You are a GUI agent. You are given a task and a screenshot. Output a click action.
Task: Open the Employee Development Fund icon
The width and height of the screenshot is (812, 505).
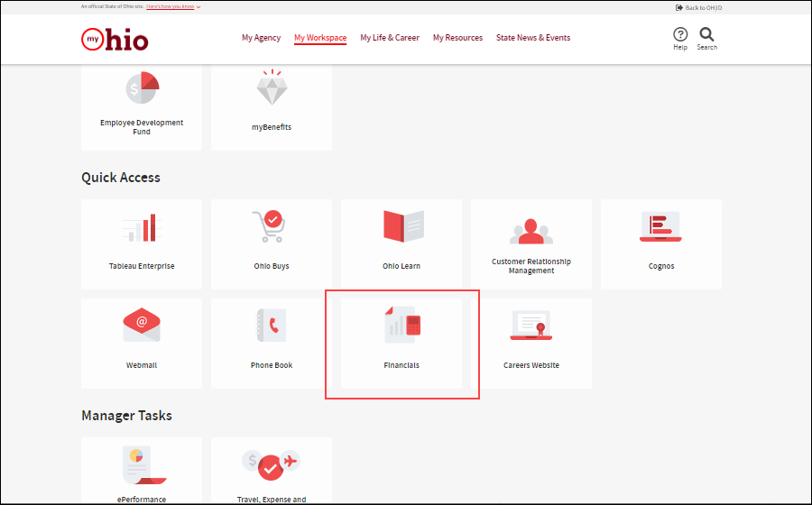click(142, 87)
